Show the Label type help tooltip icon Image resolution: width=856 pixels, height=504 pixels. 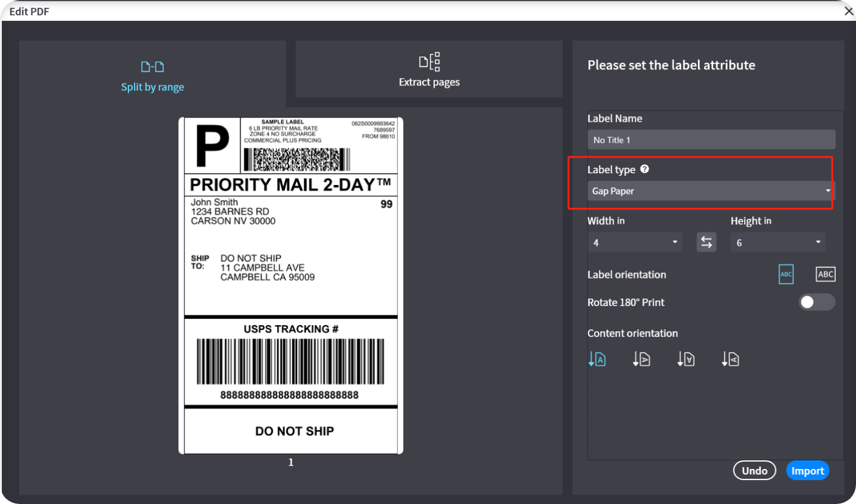(644, 169)
